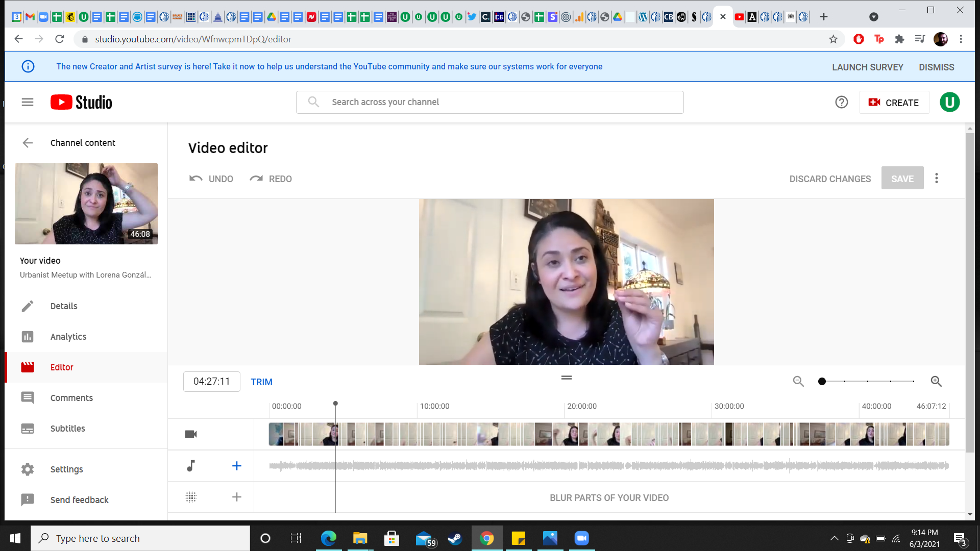
Task: Toggle the hamburger navigation menu
Action: pyautogui.click(x=28, y=102)
